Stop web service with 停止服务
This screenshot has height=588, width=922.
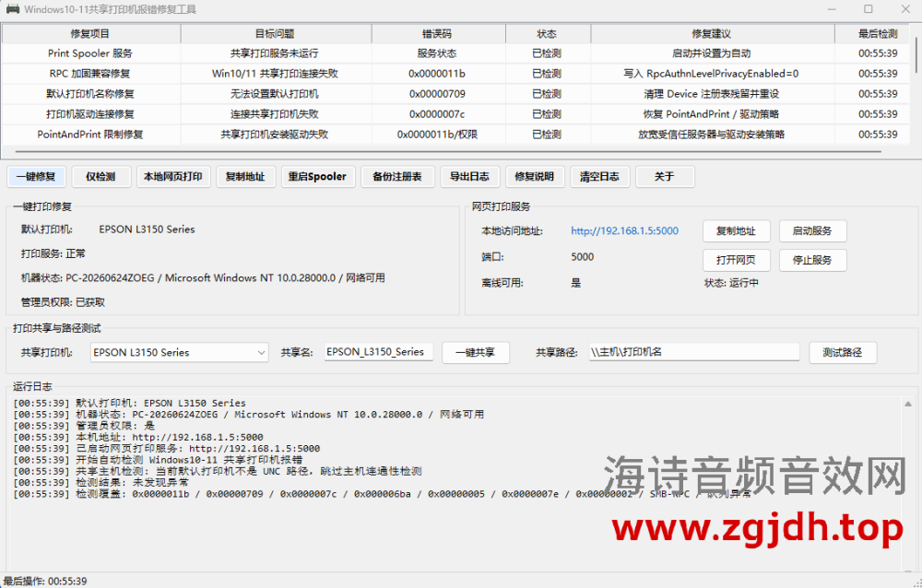812,260
